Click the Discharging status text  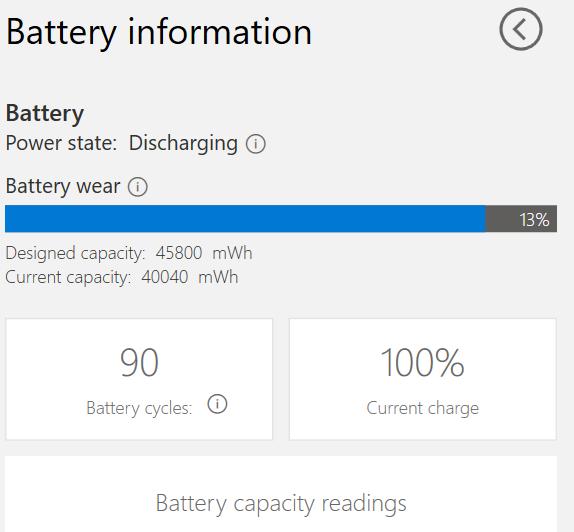point(183,144)
